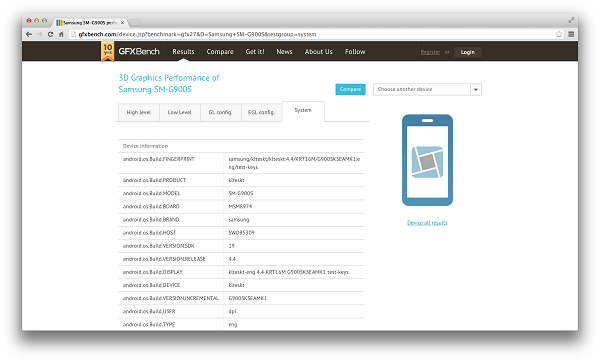
Task: Click the Device Information header
Action: (145, 146)
